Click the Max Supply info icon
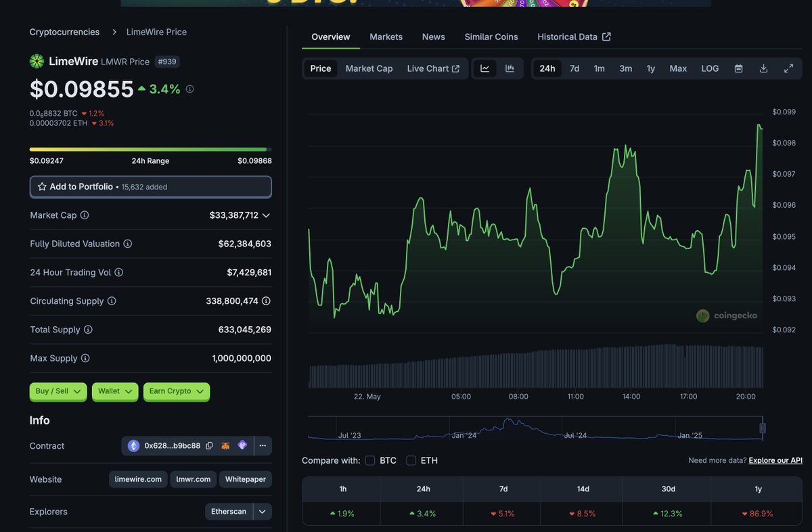Viewport: 812px width, 532px height. click(85, 358)
